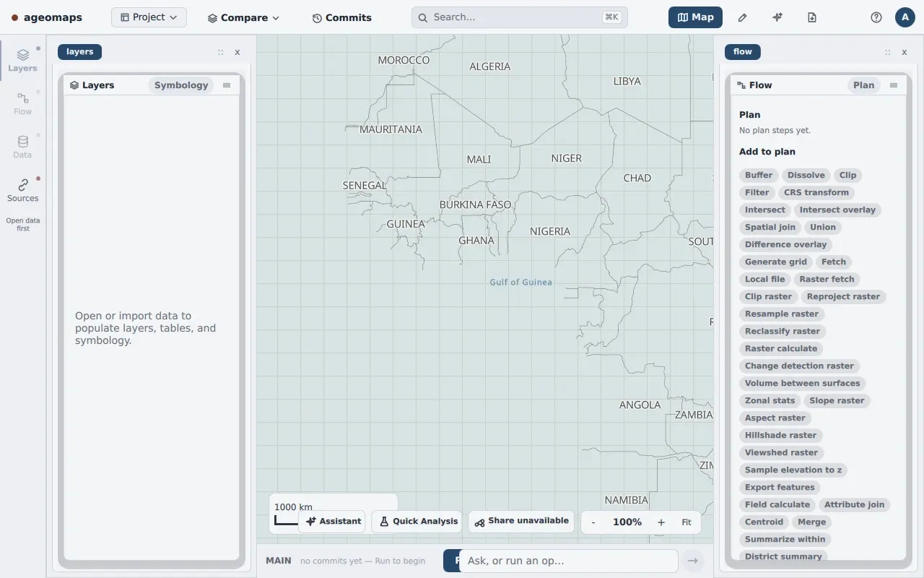924x578 pixels.
Task: Open the user avatar A menu
Action: pos(905,17)
